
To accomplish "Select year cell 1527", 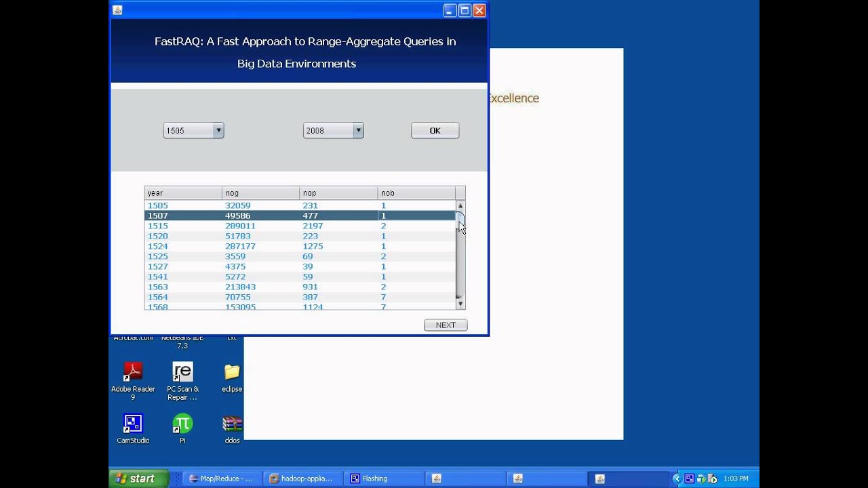I will coord(183,266).
